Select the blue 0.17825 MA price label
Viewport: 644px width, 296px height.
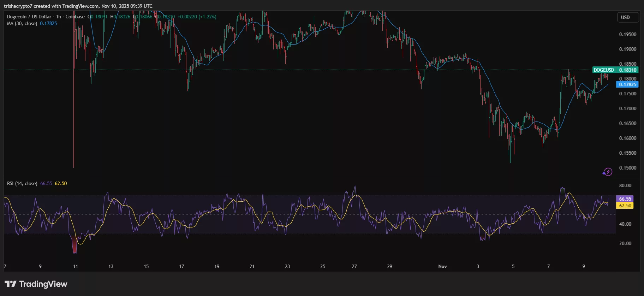(x=627, y=84)
